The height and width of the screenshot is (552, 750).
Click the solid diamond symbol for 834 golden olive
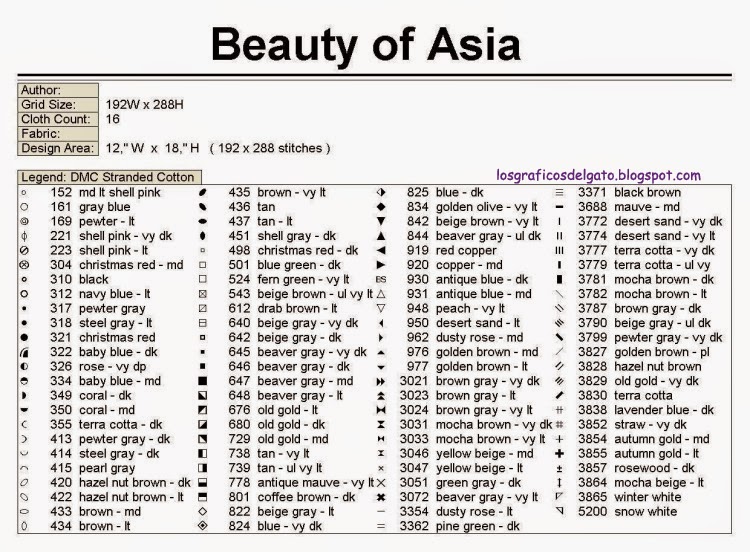381,207
